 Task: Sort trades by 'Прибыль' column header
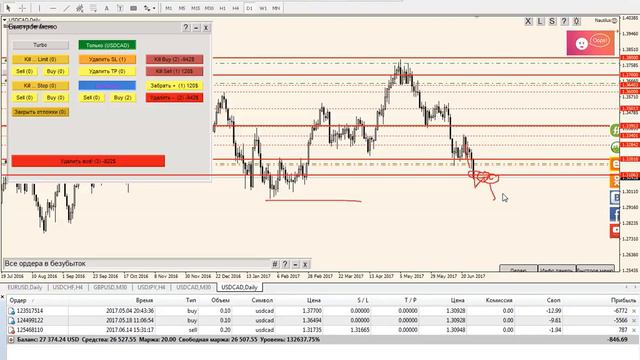623,300
